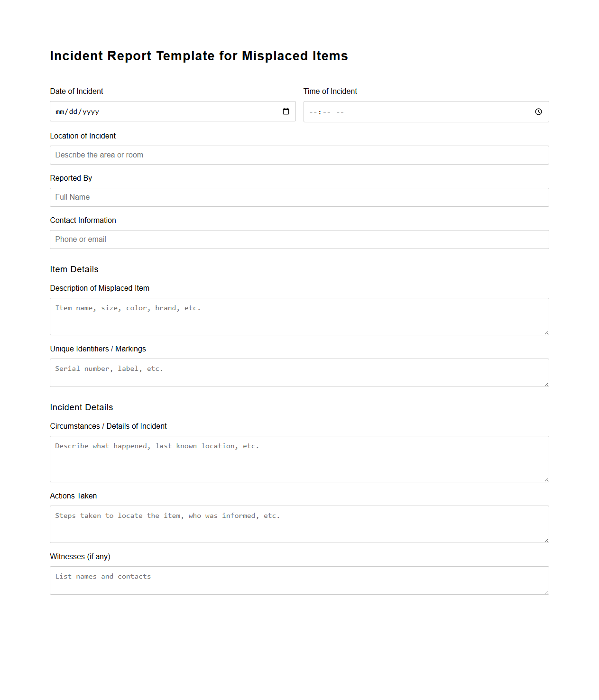
Task: Click the resize grip of Witnesses textarea
Action: [x=546, y=592]
